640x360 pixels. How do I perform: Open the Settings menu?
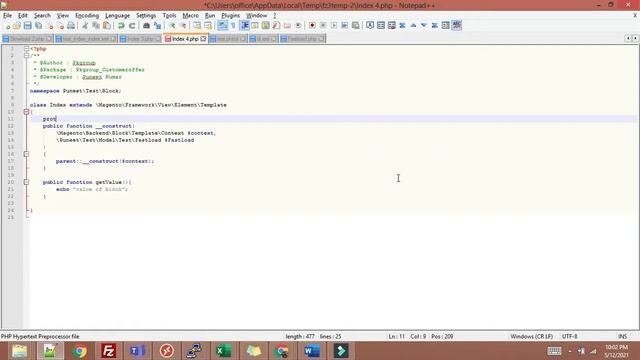146,16
